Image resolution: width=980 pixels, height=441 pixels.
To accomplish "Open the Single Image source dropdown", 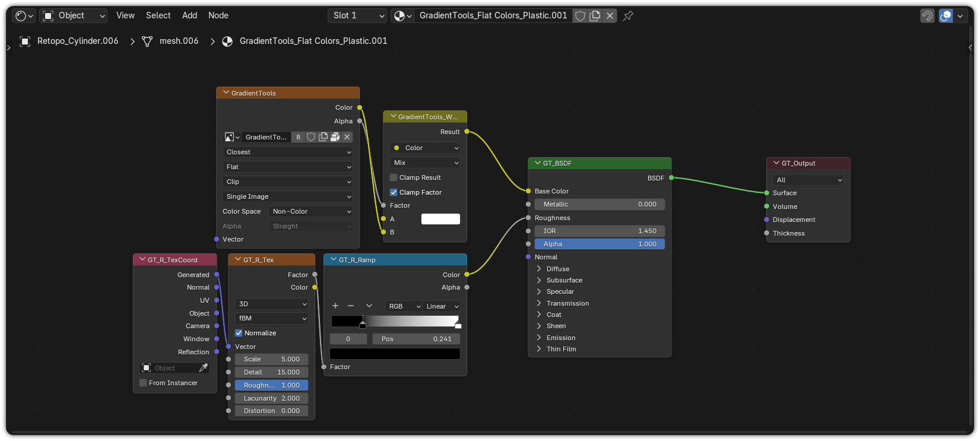I will (x=288, y=196).
